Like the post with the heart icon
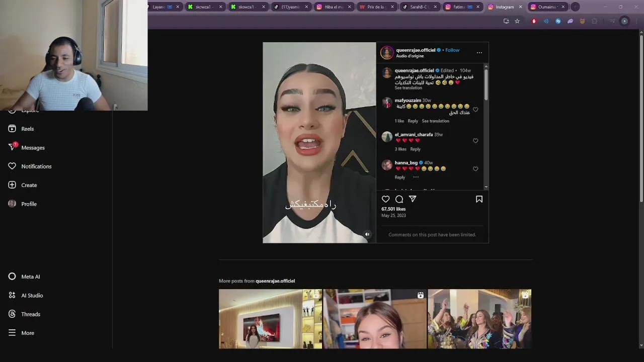644x362 pixels. [x=385, y=199]
